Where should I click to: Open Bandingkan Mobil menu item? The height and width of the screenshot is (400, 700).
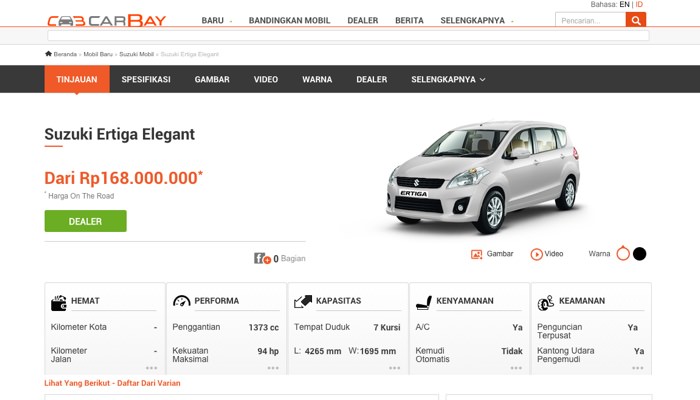point(289,21)
